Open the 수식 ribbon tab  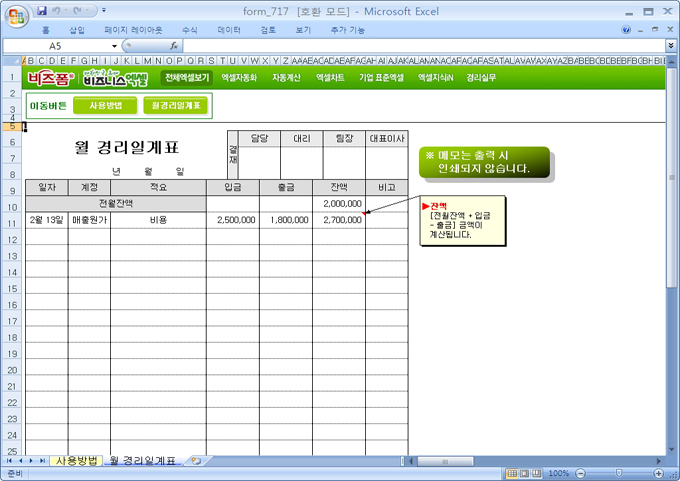[190, 30]
